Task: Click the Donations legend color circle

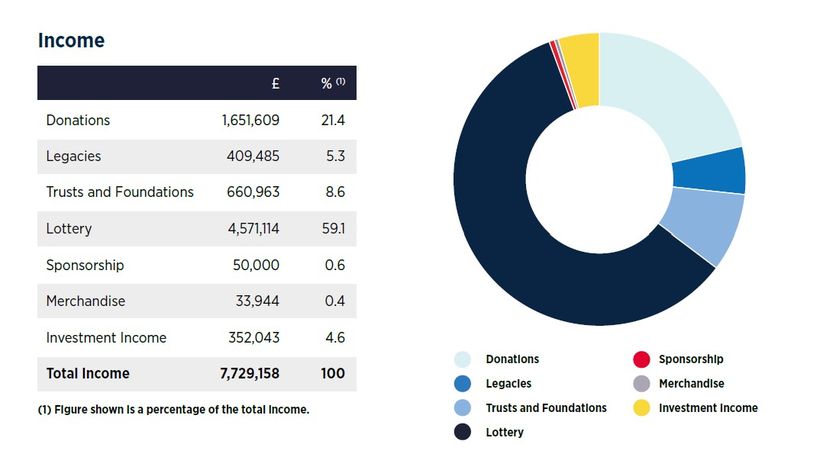Action: [x=463, y=359]
